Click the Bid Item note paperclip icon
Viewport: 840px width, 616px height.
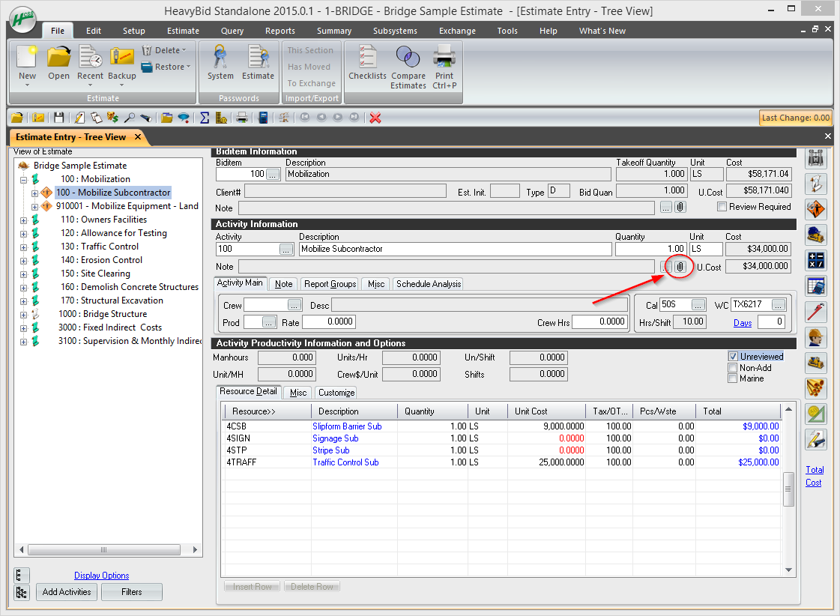coord(680,208)
